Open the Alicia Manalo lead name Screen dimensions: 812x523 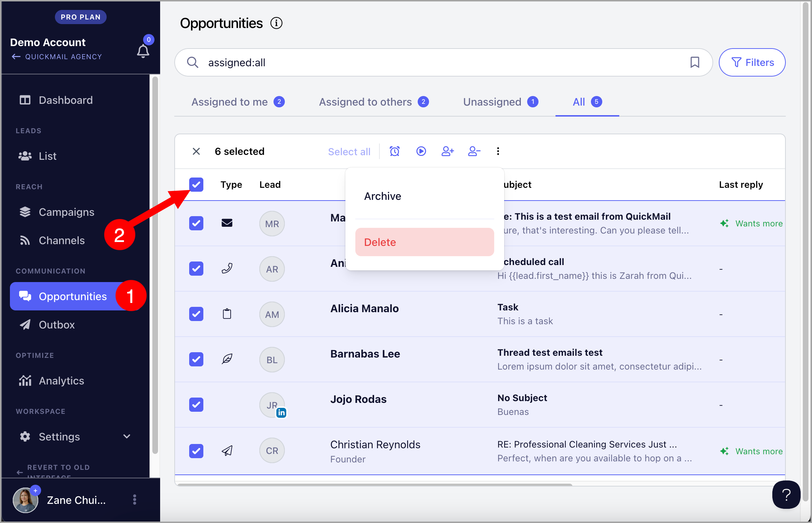[365, 309]
